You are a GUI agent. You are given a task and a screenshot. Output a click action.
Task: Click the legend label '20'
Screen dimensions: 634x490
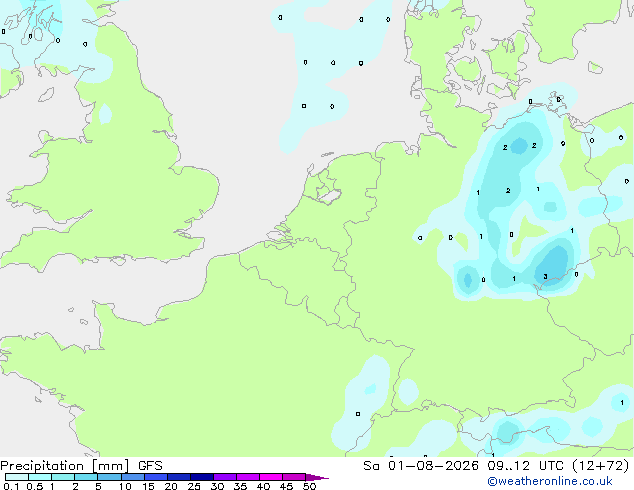coord(171,486)
